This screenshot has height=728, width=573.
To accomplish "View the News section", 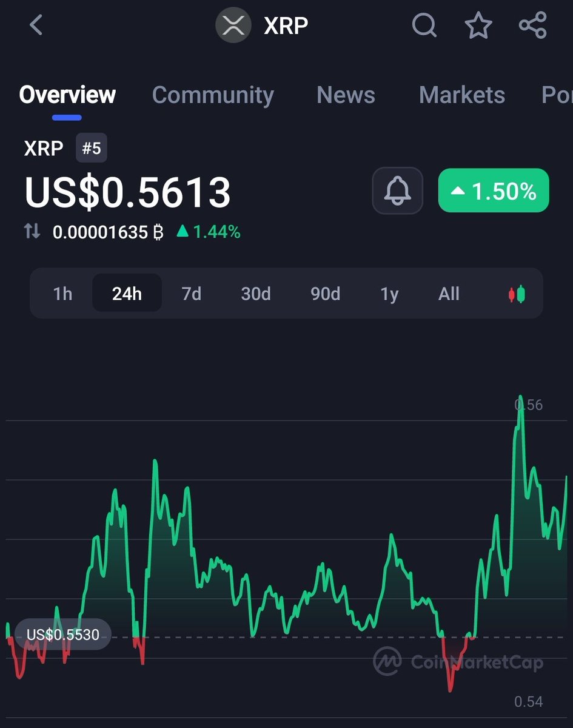I will click(x=346, y=95).
